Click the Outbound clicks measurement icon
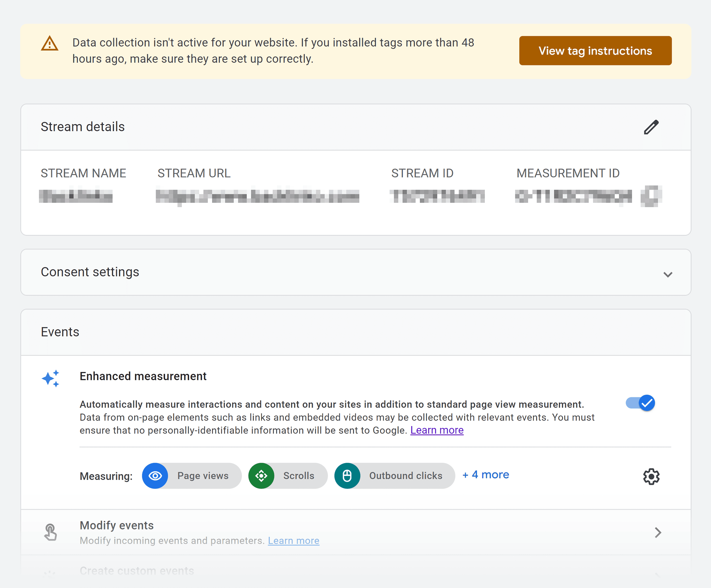 point(348,475)
